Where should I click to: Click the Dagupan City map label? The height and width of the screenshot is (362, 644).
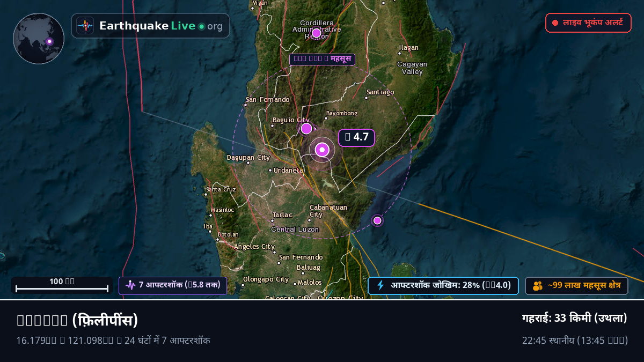click(x=248, y=158)
